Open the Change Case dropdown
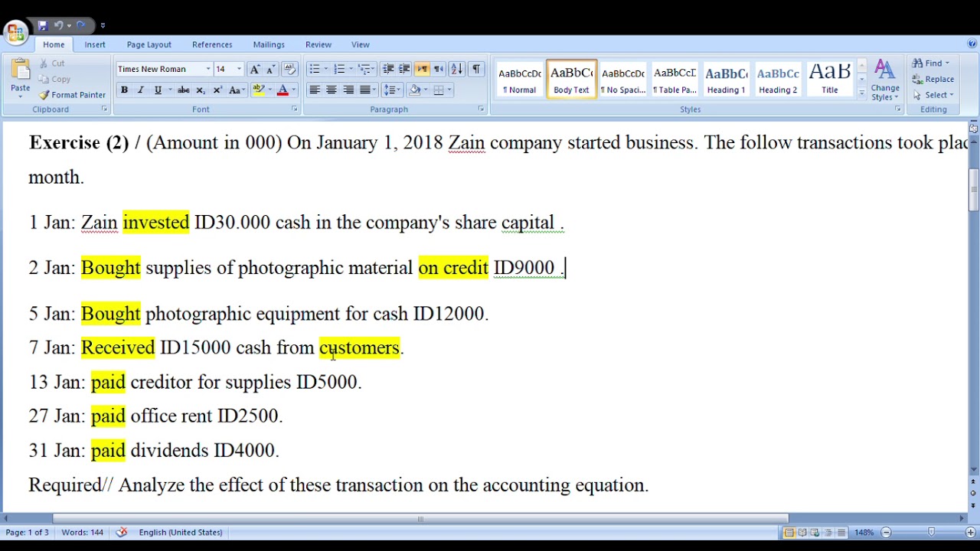 [x=236, y=90]
